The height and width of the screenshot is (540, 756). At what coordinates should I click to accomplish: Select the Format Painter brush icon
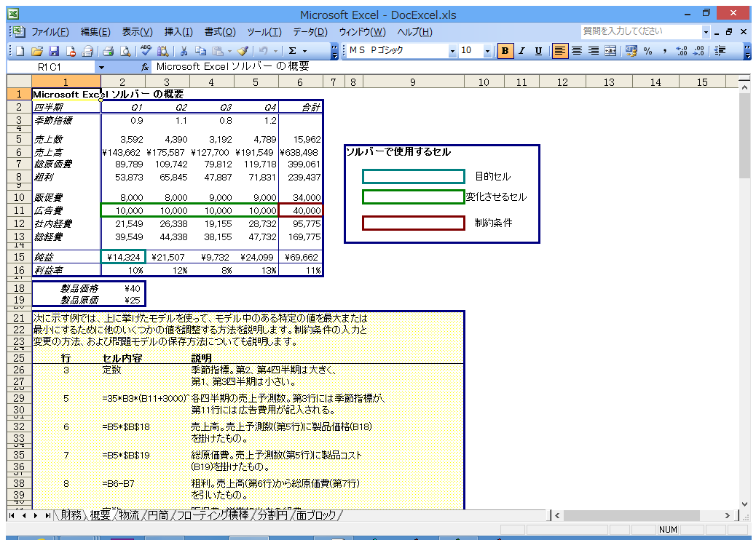click(243, 51)
